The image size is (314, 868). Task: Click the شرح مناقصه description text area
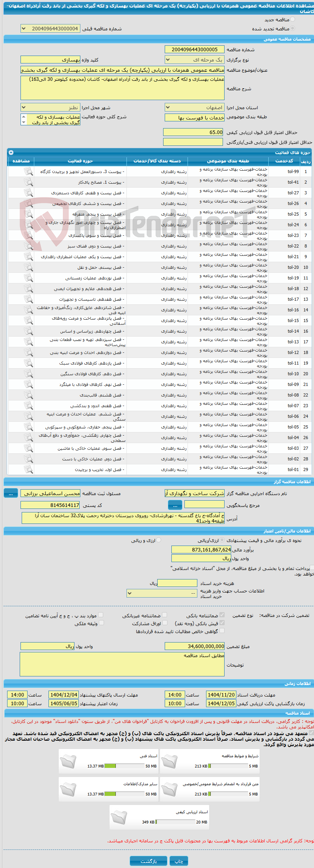(123, 88)
